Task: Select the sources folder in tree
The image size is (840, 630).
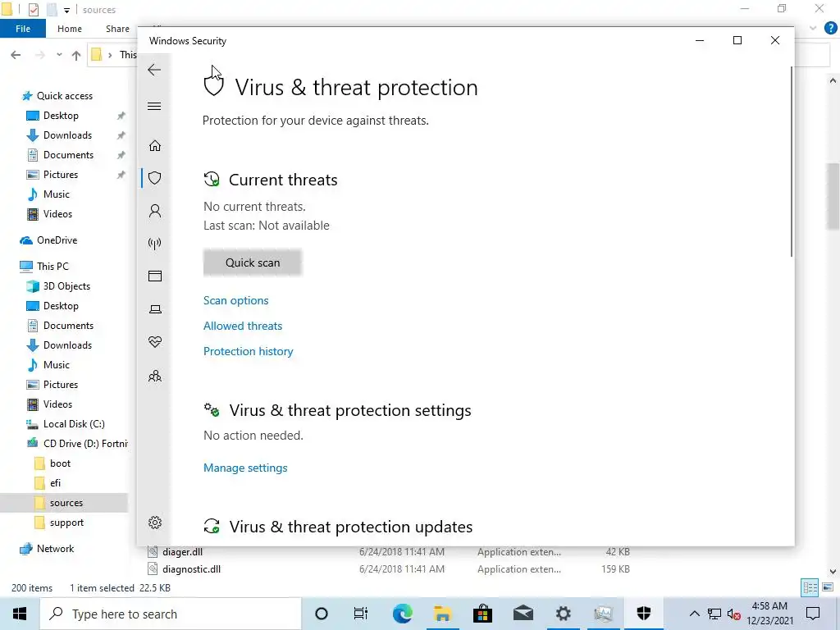Action: [66, 503]
